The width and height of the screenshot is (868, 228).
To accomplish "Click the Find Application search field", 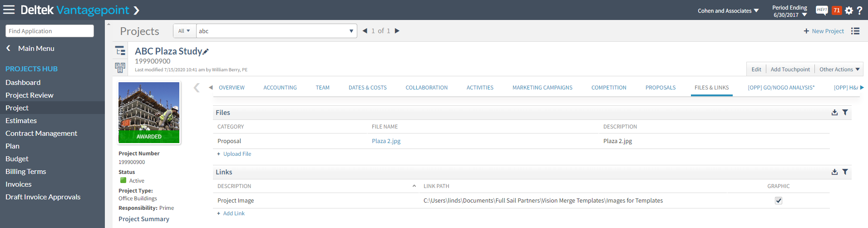I will pos(49,31).
